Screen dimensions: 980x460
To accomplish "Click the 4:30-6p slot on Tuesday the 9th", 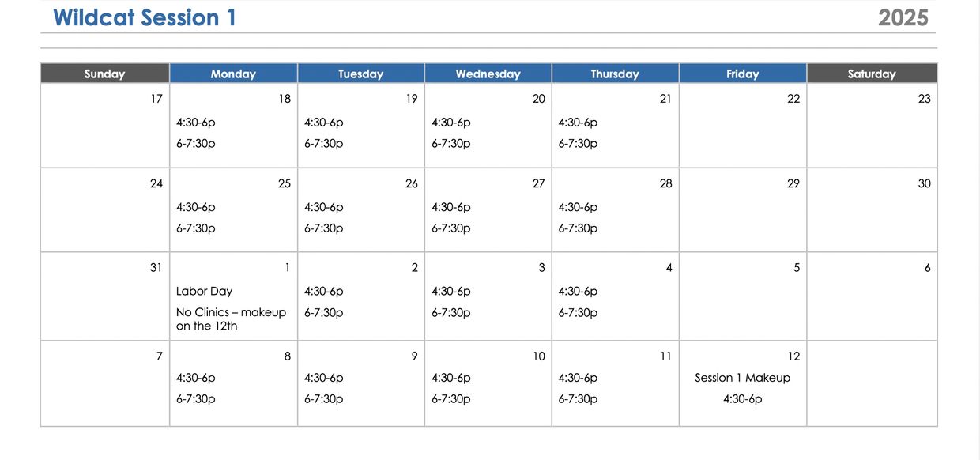I will (x=323, y=378).
